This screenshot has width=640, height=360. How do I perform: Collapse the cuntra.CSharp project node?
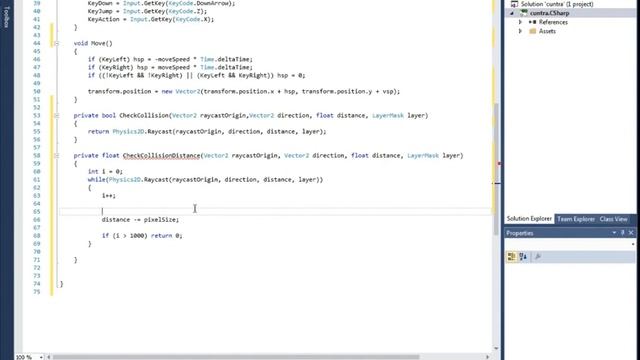(512, 13)
